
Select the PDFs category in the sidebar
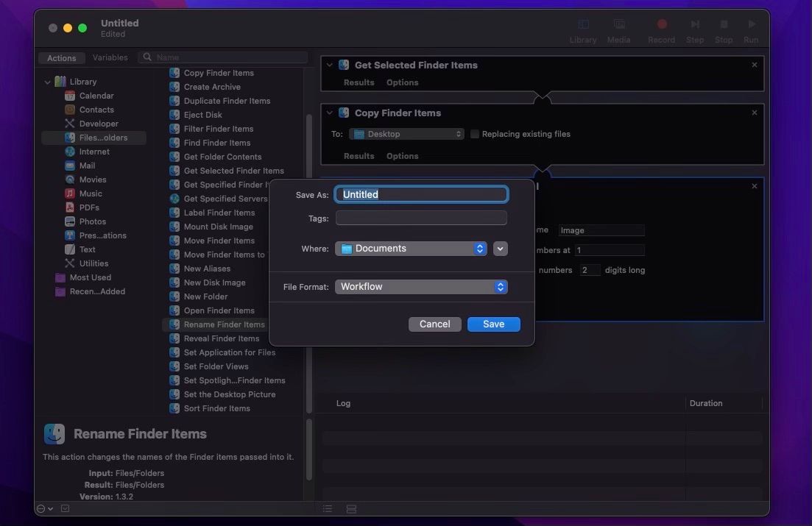[x=89, y=207]
